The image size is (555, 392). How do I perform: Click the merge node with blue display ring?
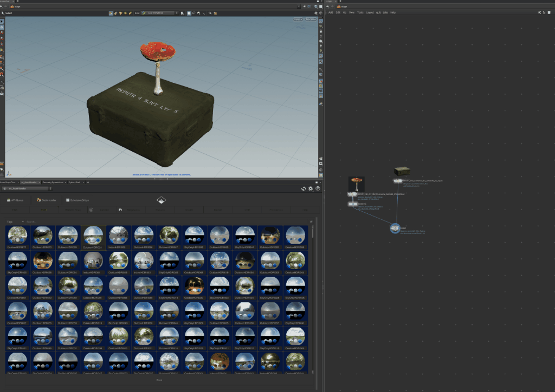point(396,228)
